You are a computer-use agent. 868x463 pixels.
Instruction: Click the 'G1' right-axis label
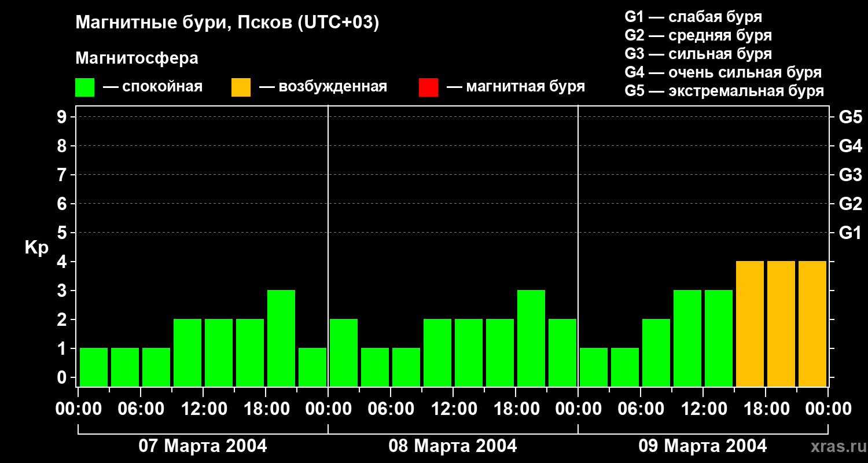[x=850, y=233]
